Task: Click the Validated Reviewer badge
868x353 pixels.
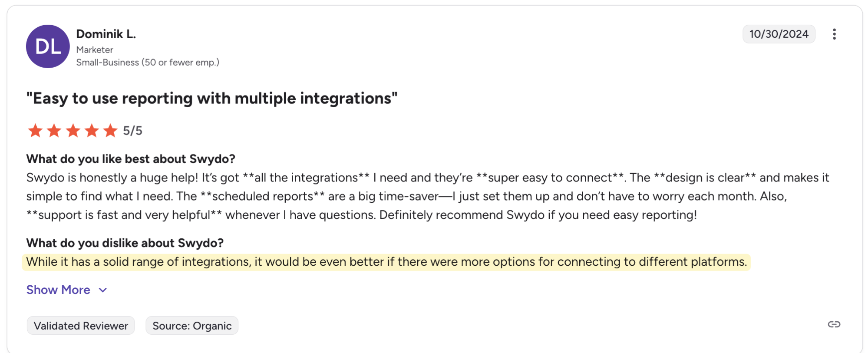Action: [x=81, y=326]
